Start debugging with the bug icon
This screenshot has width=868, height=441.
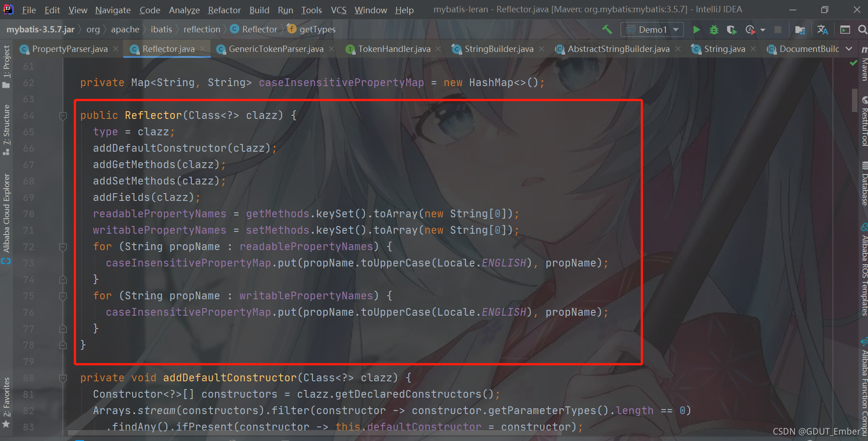pyautogui.click(x=714, y=30)
